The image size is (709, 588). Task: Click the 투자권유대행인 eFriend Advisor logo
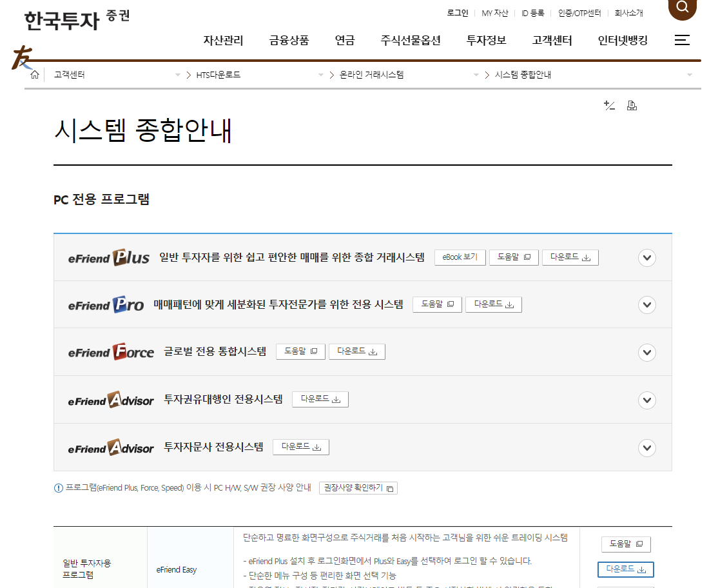pos(111,400)
